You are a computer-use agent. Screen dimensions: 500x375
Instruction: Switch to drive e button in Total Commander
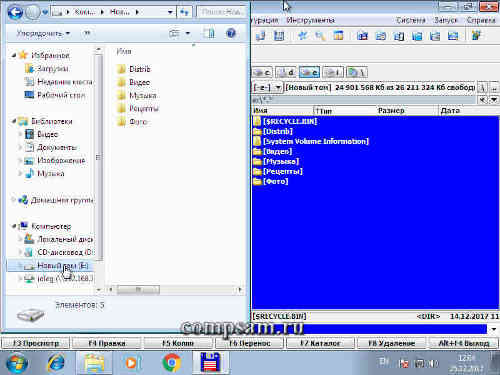point(309,72)
